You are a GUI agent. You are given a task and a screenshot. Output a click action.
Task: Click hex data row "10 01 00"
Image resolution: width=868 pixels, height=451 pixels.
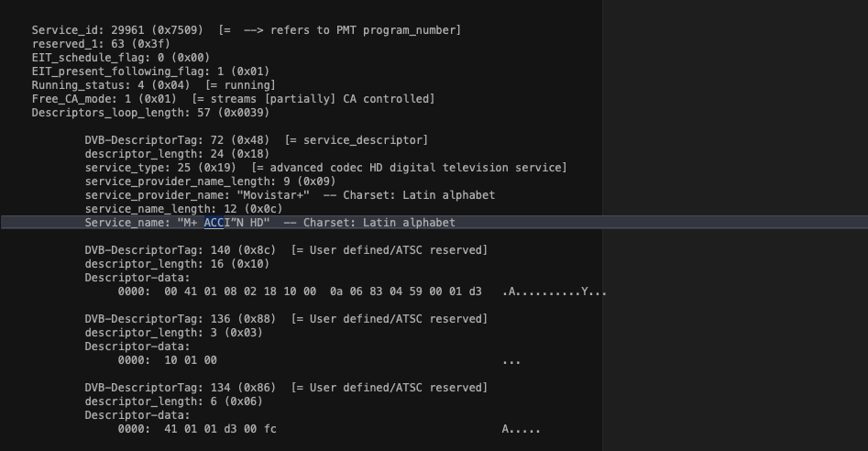pyautogui.click(x=191, y=360)
